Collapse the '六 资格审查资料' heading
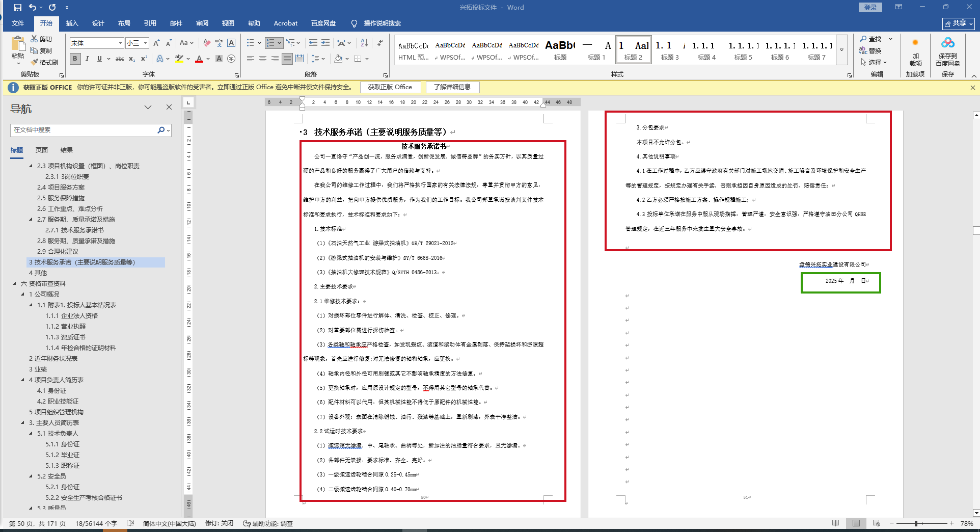 point(14,284)
